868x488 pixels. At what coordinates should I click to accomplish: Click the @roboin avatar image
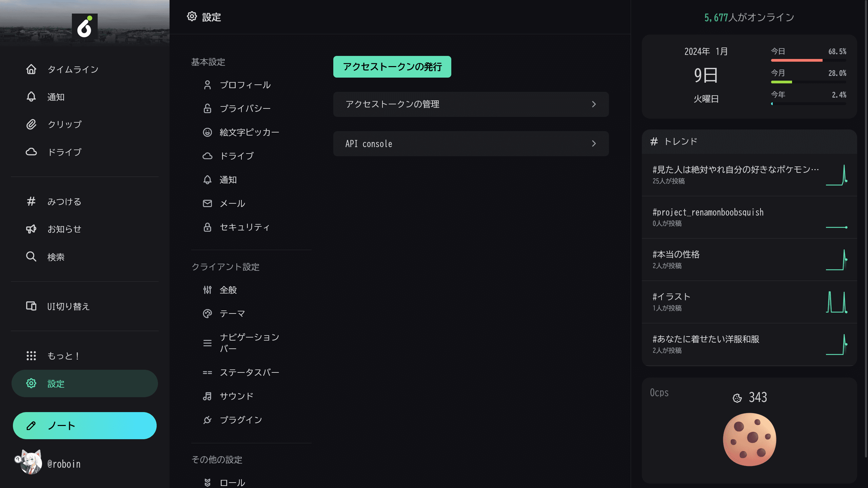31,462
